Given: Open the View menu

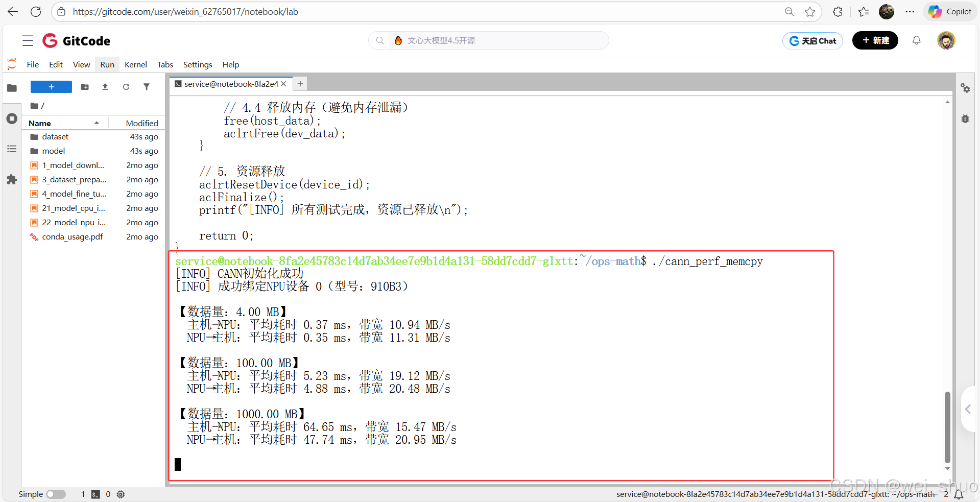Looking at the screenshot, I should 81,64.
